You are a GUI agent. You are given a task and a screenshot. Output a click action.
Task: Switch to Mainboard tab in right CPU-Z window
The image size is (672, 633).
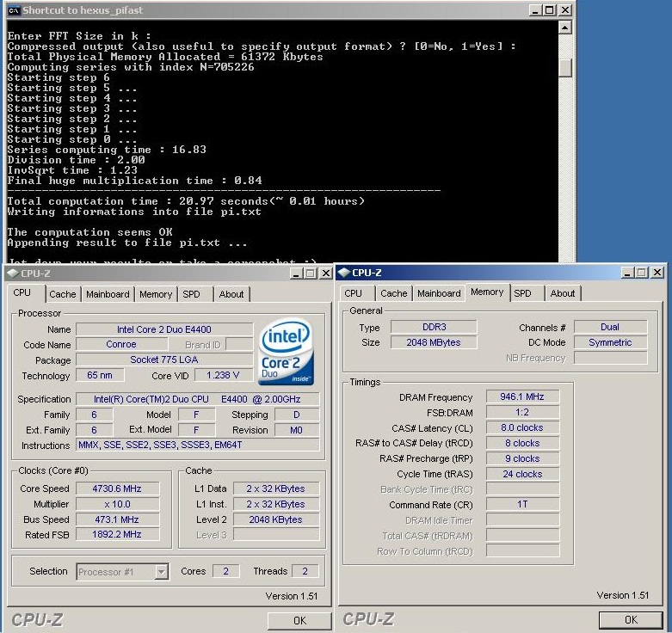(439, 293)
